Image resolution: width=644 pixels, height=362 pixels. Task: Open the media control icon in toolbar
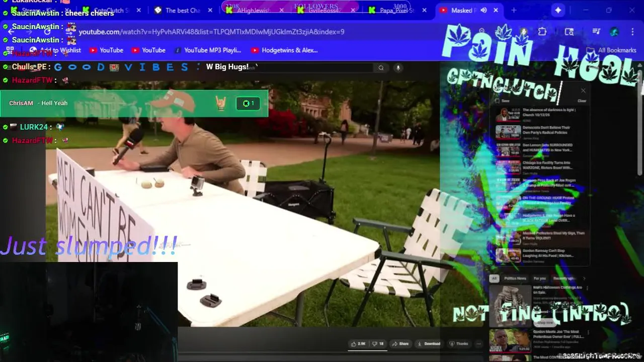pyautogui.click(x=596, y=32)
